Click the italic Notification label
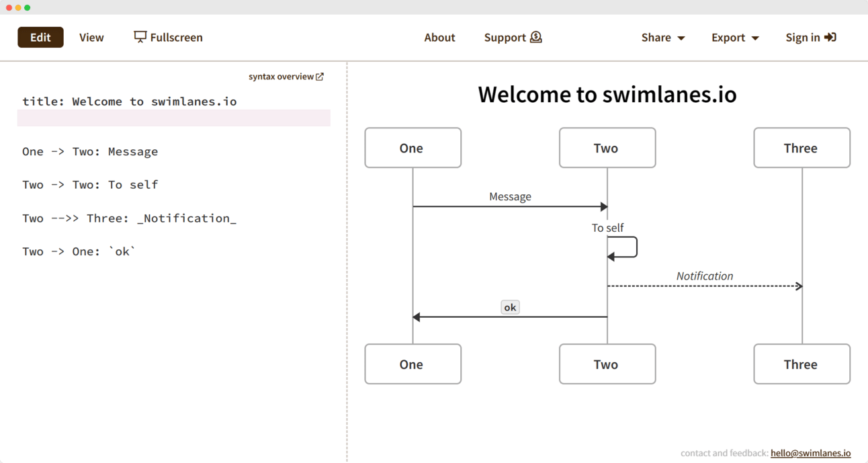The width and height of the screenshot is (868, 463). [x=705, y=276]
